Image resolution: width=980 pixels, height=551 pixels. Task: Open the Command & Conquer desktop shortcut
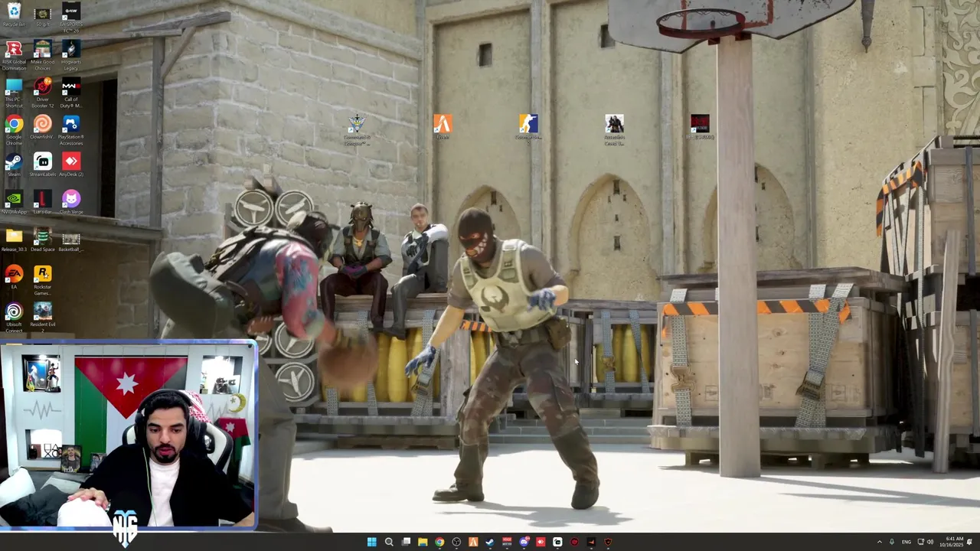[x=357, y=129]
